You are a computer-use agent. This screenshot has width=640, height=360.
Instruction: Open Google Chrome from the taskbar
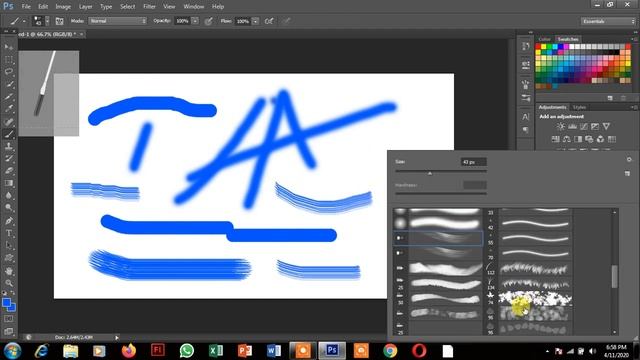click(390, 351)
